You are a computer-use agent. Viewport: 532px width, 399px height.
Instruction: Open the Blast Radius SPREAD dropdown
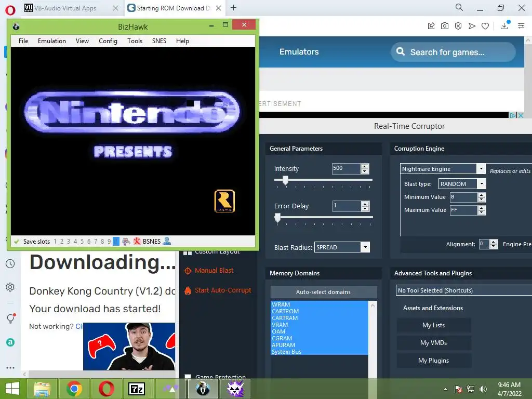pyautogui.click(x=365, y=247)
